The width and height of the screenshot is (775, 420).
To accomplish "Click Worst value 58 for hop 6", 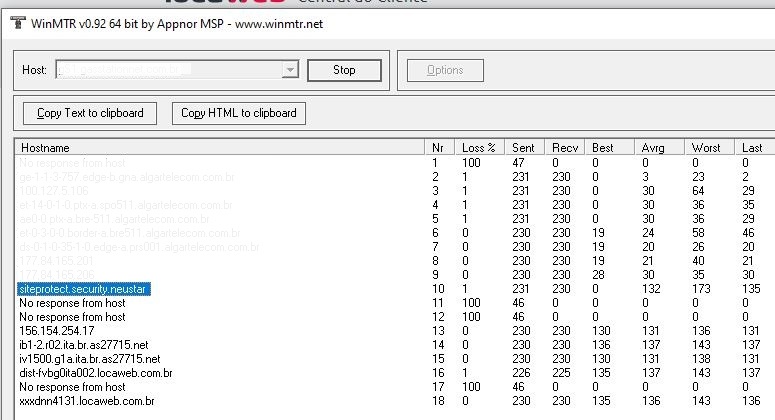I will point(698,233).
